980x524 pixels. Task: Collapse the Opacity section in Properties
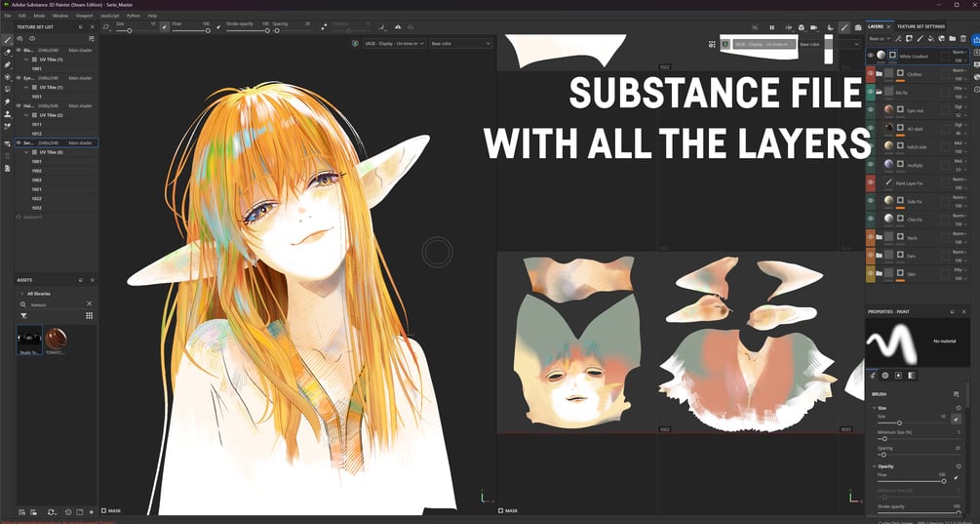pyautogui.click(x=875, y=466)
